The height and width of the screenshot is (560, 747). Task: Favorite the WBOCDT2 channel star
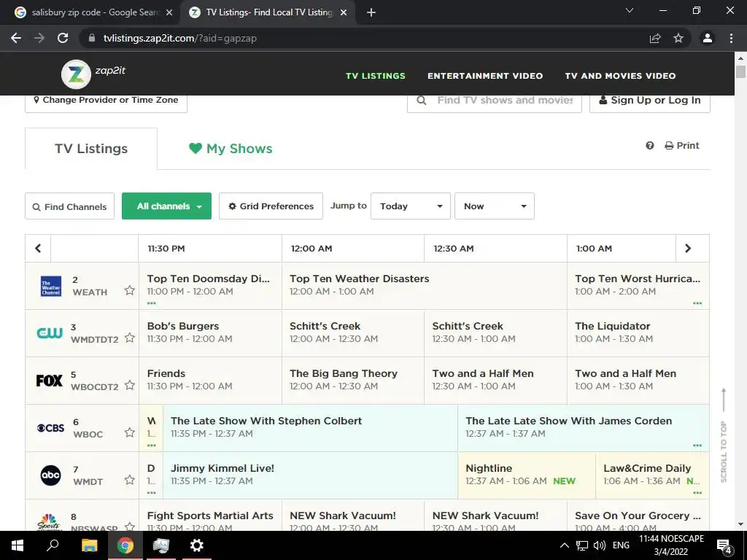[x=130, y=385]
